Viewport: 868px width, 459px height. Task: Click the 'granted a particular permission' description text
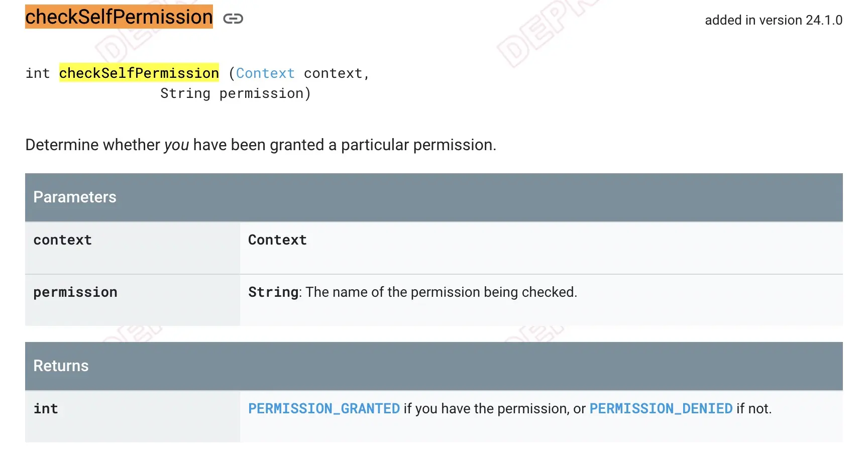click(x=383, y=145)
